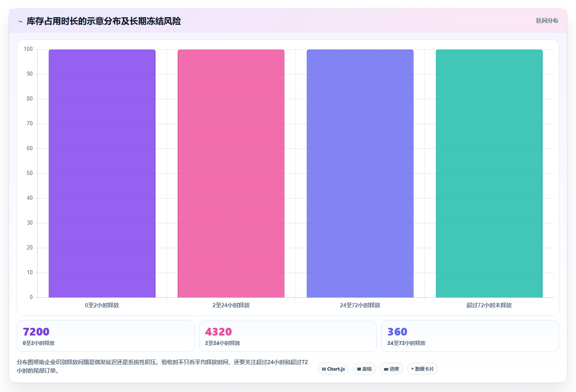This screenshot has height=392, width=576.
Task: Click the description paragraph starting 分布图帮助企业
Action: 162,366
